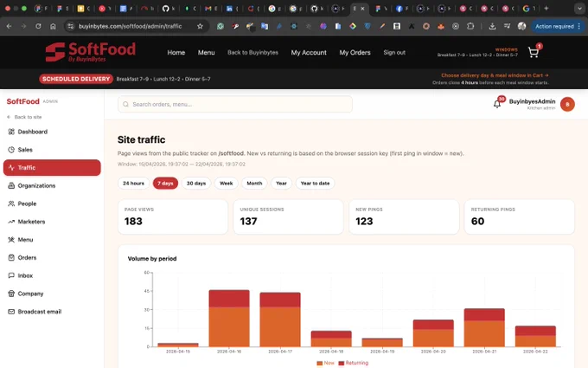Click the New Pings 123 card

[x=404, y=216]
